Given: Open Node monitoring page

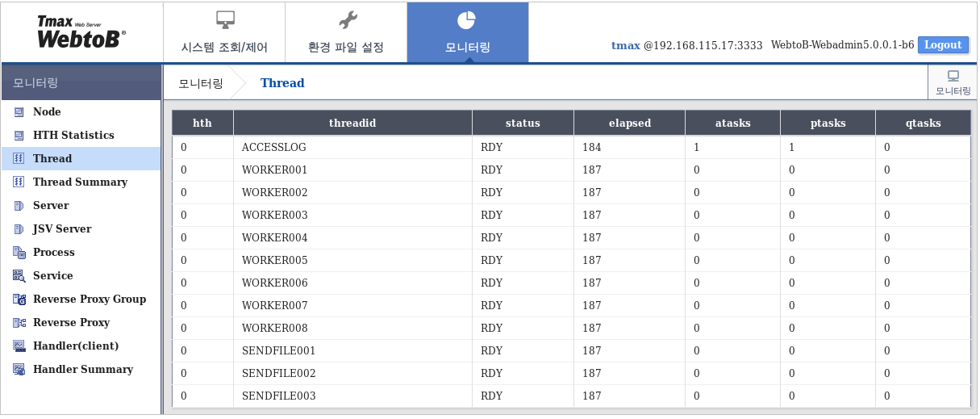Looking at the screenshot, I should [x=81, y=112].
